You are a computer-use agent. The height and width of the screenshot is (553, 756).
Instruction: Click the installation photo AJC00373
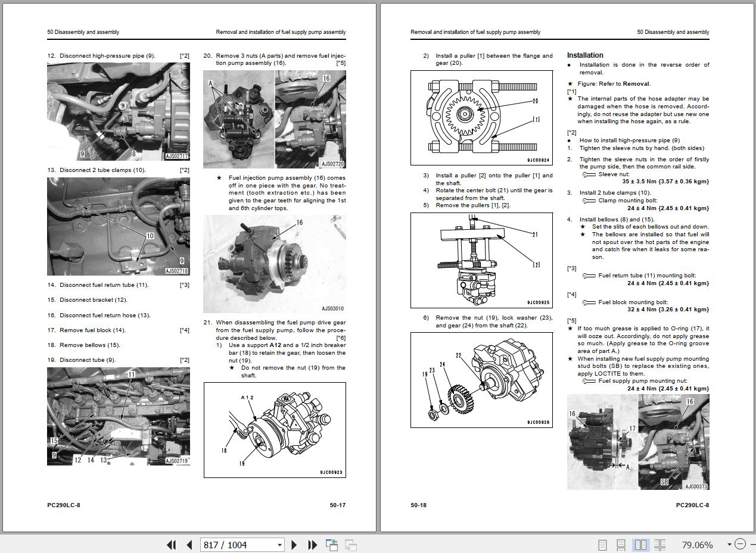[x=638, y=442]
